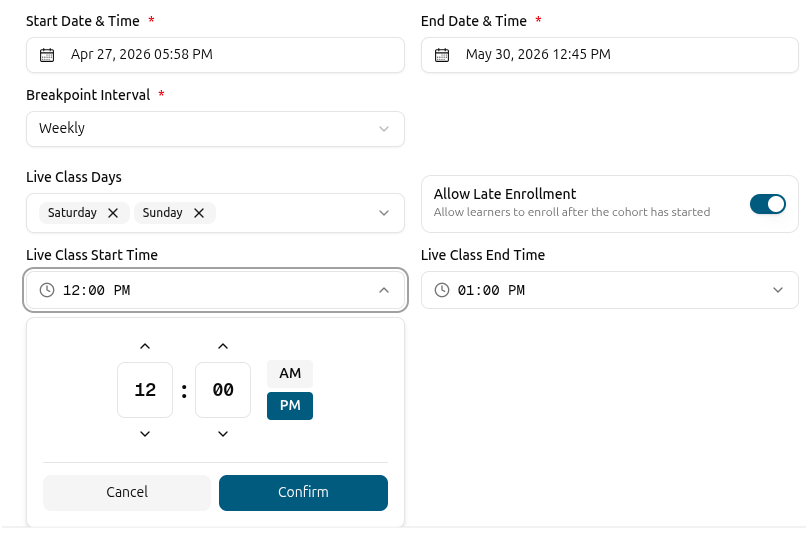Click the calendar icon in End Date field
Screen dimensions: 806x541
[x=442, y=55]
